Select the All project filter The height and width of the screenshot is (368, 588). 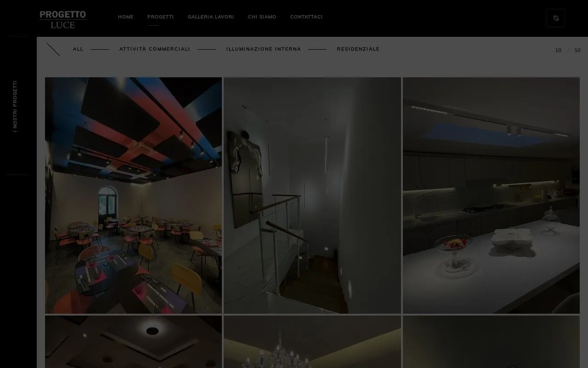pyautogui.click(x=78, y=49)
